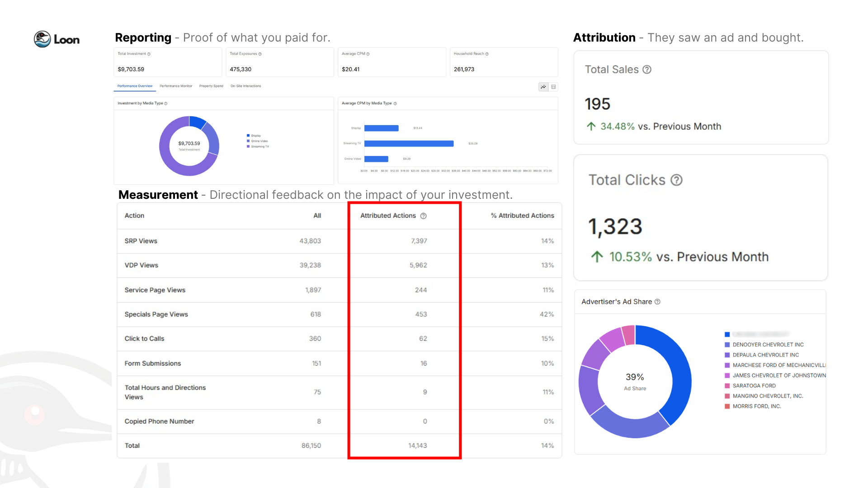Click the Total Sales help icon

(x=647, y=70)
